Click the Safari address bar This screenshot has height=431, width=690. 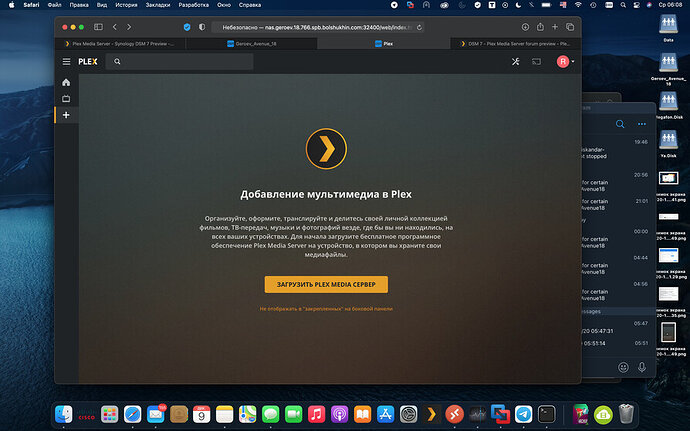click(x=318, y=27)
